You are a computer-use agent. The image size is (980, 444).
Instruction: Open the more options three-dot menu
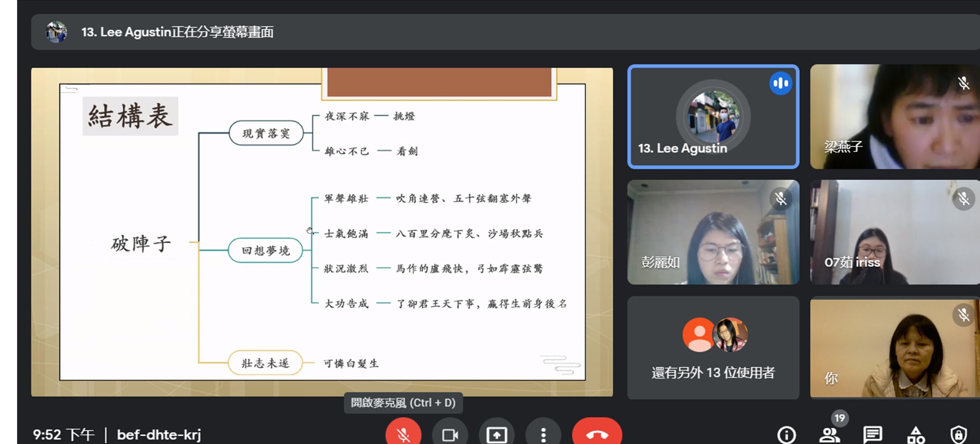pos(543,434)
